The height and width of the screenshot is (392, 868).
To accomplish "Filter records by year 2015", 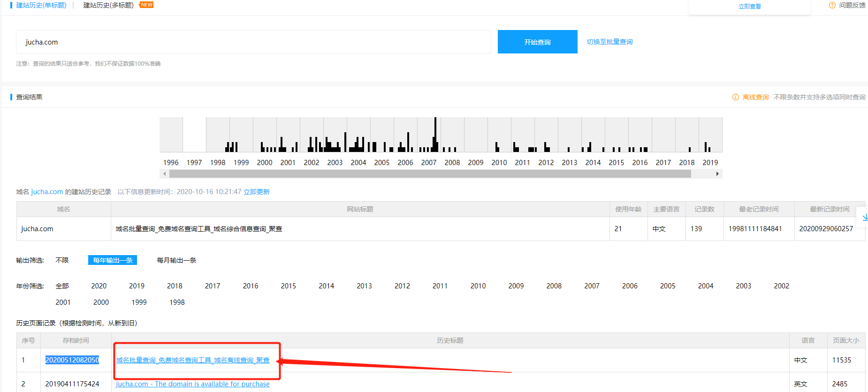I will [288, 286].
